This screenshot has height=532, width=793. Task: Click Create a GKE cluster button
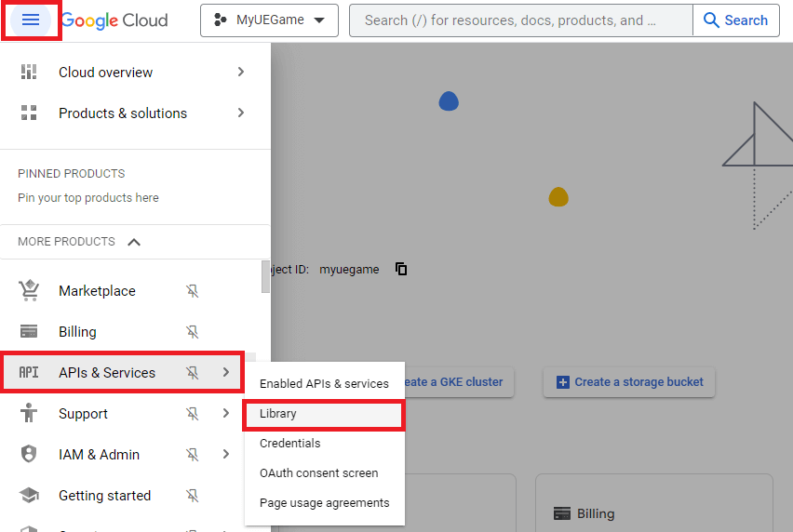[459, 382]
